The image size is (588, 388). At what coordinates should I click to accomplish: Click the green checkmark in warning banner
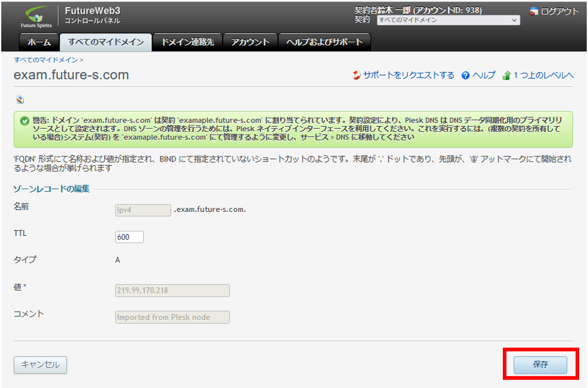point(25,121)
